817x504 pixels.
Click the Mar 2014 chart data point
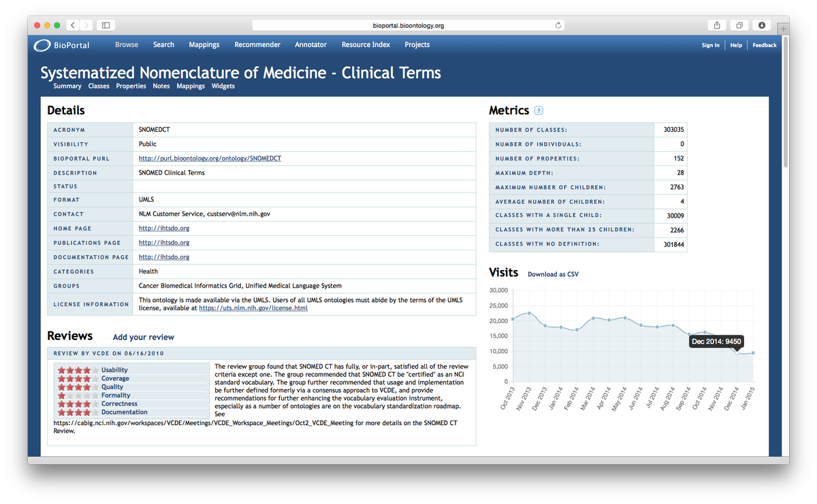(593, 318)
